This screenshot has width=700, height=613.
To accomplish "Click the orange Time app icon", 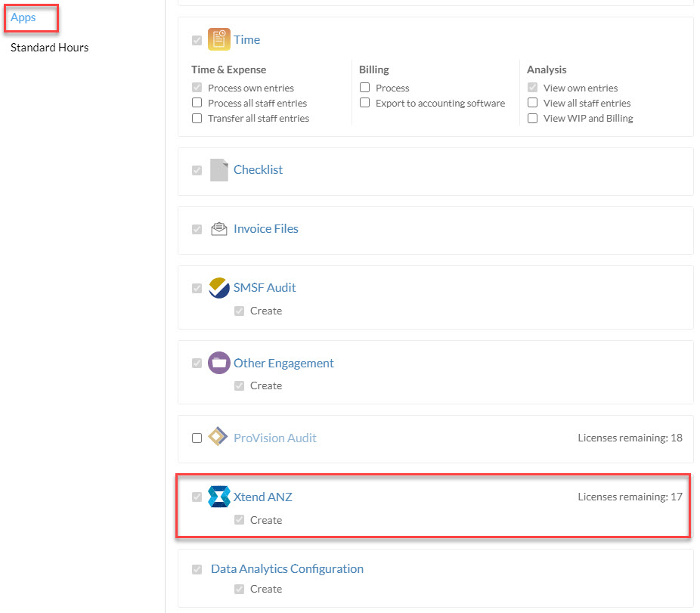I will tap(218, 39).
